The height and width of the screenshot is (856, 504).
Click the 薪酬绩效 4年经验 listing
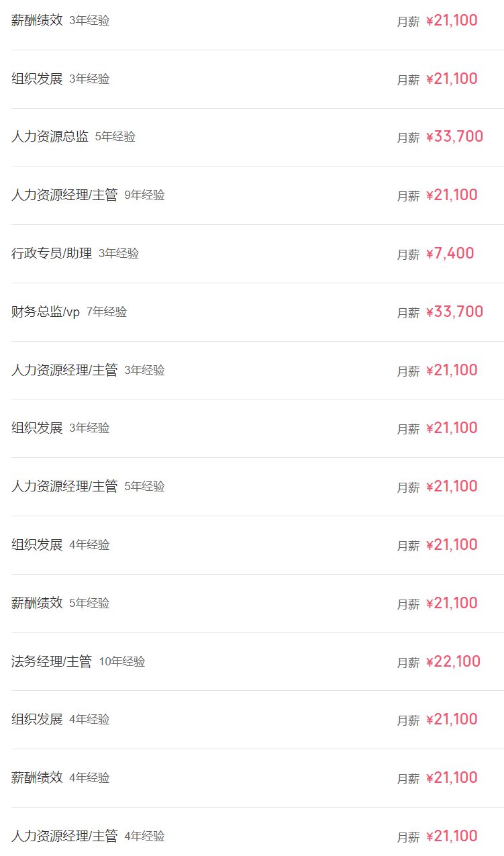click(x=37, y=778)
